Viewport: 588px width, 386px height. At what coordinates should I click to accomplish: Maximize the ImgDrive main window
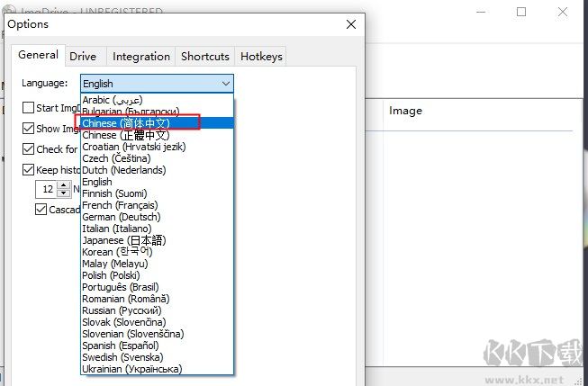point(521,12)
